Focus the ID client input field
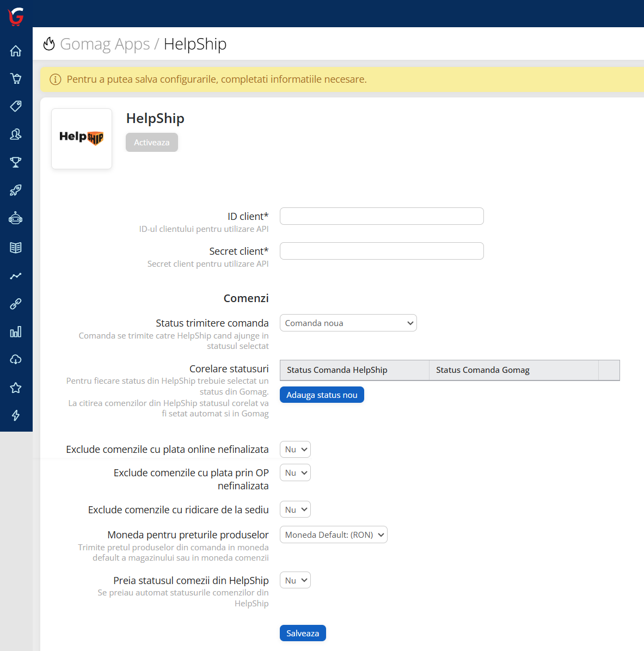644x651 pixels. click(x=382, y=216)
